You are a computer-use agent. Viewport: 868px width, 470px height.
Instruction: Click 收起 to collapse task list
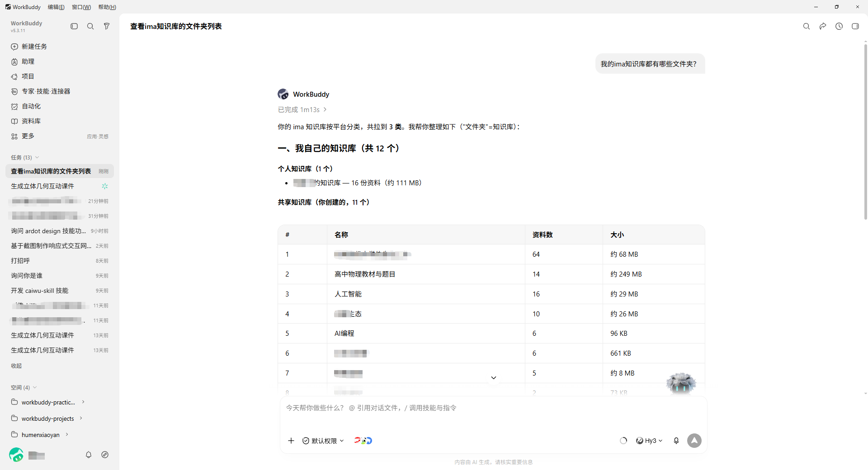(16, 366)
